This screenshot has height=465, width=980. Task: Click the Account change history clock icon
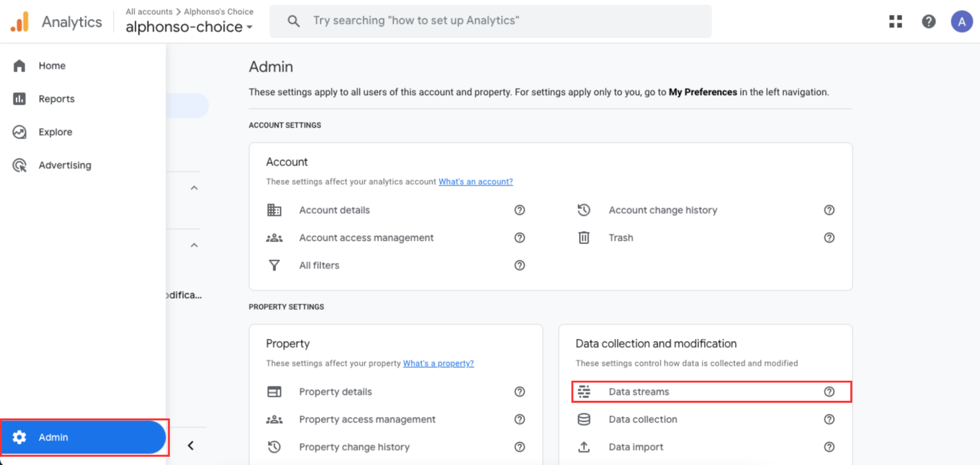tap(584, 210)
